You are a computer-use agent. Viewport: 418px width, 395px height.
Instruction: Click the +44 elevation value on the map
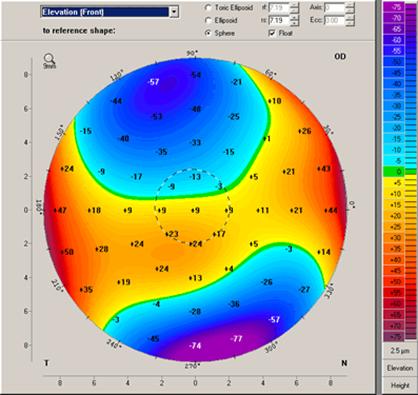331,211
